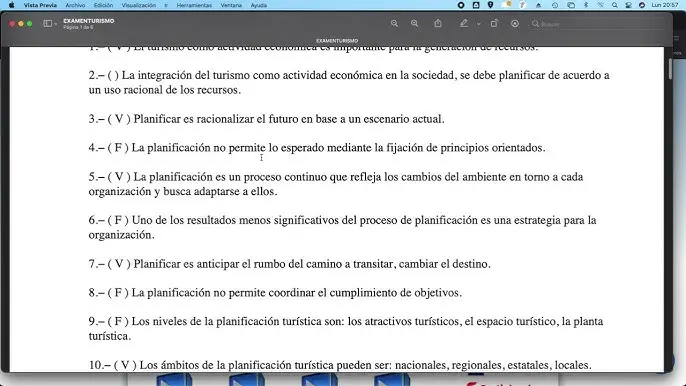686x386 pixels.
Task: Open the Share icon in Preview toolbar
Action: (438, 23)
